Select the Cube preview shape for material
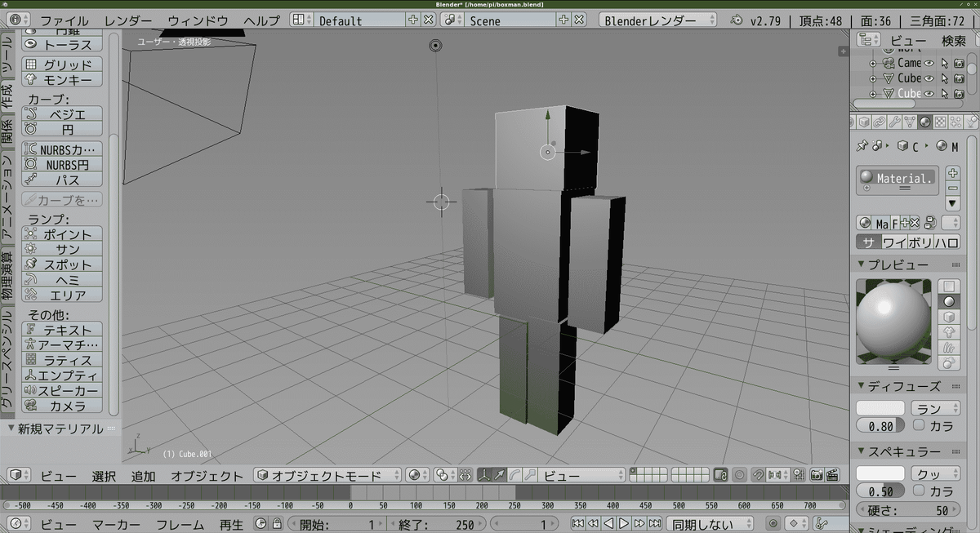980x533 pixels. click(950, 317)
